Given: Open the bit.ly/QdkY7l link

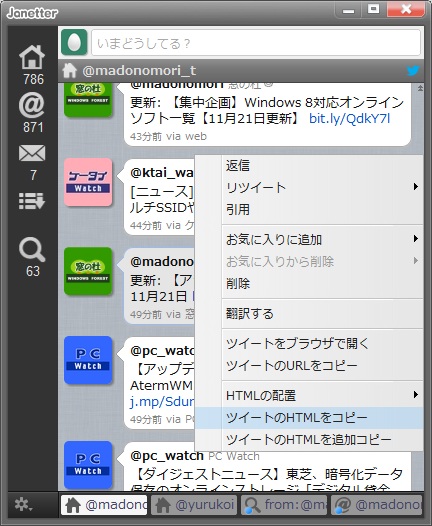Looking at the screenshot, I should pos(349,118).
